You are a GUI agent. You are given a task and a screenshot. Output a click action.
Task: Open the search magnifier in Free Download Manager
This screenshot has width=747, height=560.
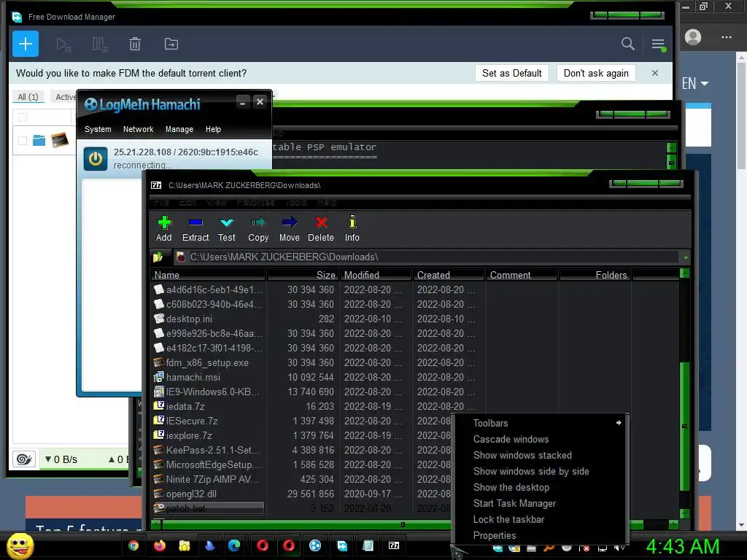628,44
